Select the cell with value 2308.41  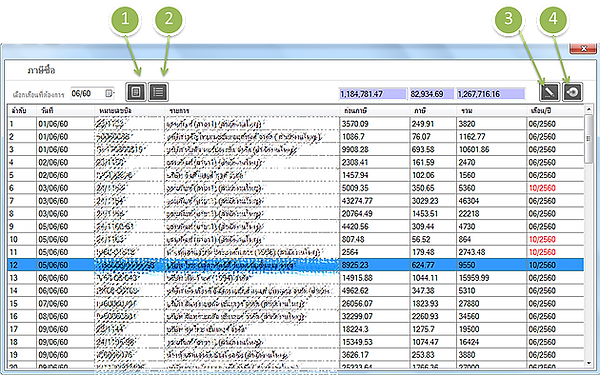pyautogui.click(x=375, y=162)
